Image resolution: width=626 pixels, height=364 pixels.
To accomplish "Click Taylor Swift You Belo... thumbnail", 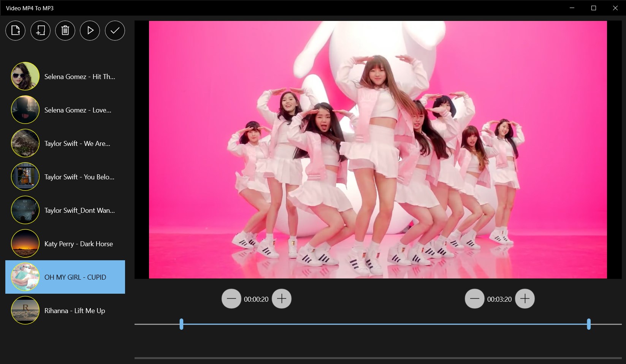I will 25,177.
